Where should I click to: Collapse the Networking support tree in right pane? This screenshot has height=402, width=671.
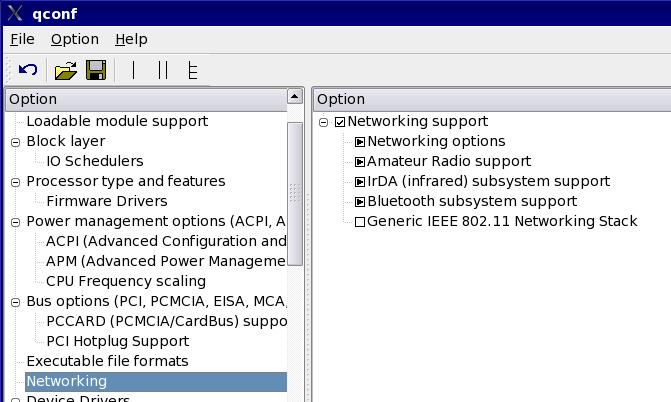pyautogui.click(x=324, y=122)
